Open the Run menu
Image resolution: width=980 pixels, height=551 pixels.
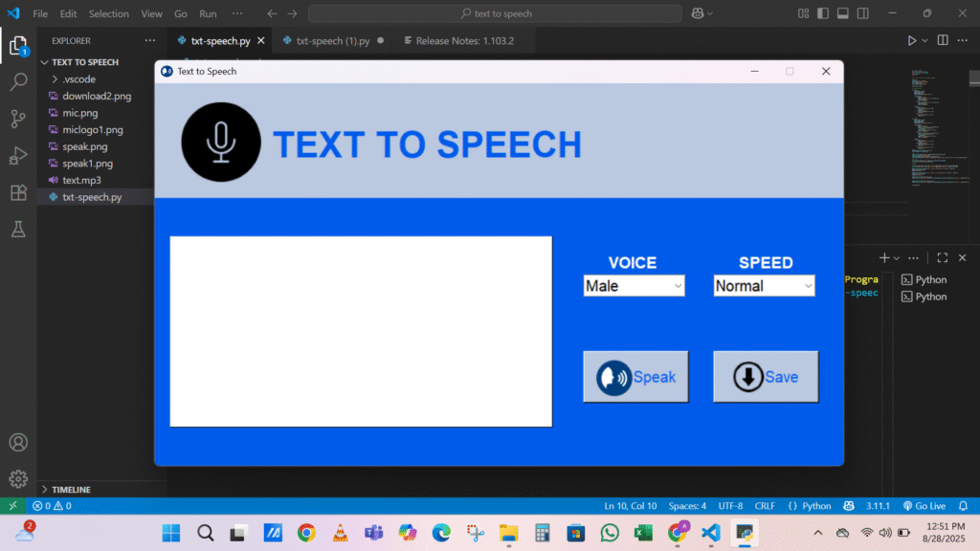click(208, 13)
